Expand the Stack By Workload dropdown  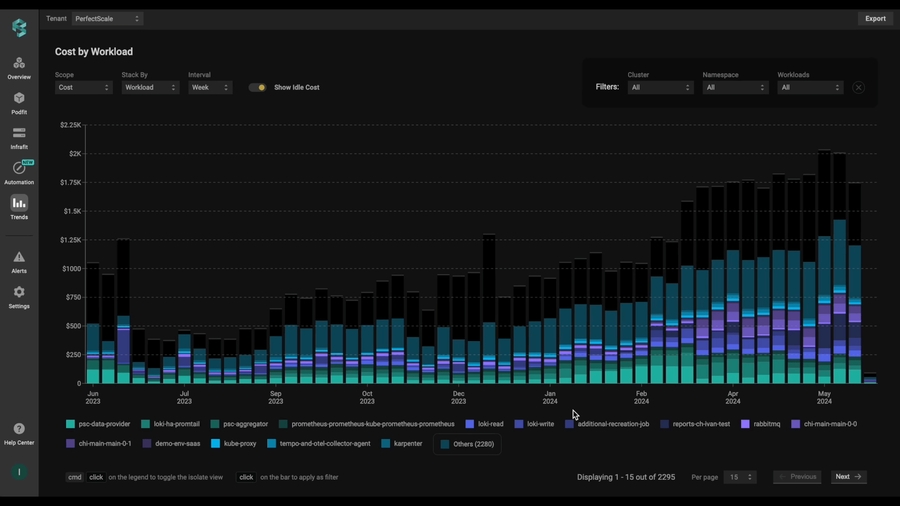coord(150,88)
